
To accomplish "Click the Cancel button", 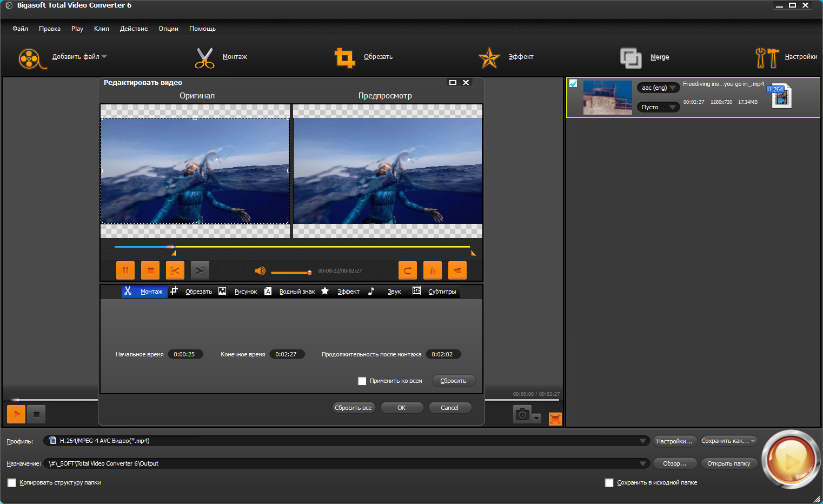I will pyautogui.click(x=450, y=408).
